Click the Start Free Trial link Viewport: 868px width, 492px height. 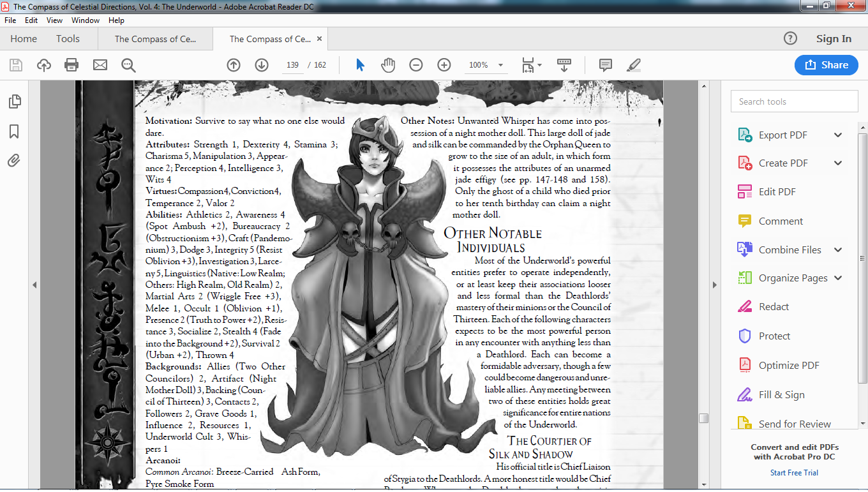pyautogui.click(x=794, y=473)
